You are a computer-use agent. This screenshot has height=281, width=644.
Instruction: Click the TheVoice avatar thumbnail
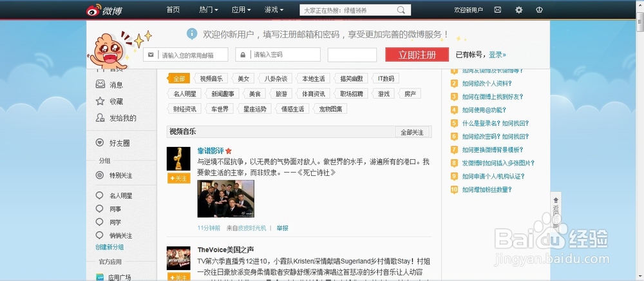[x=178, y=258]
